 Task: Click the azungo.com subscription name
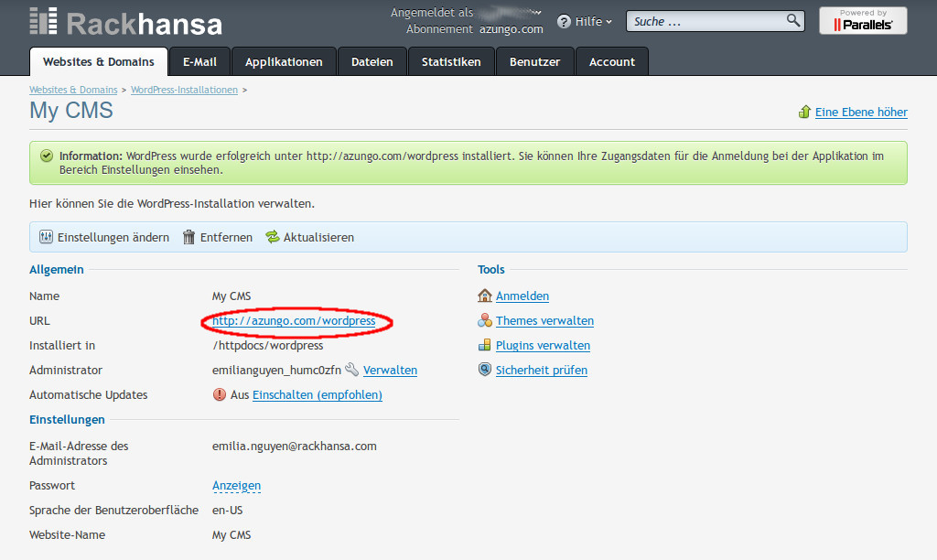tap(511, 28)
